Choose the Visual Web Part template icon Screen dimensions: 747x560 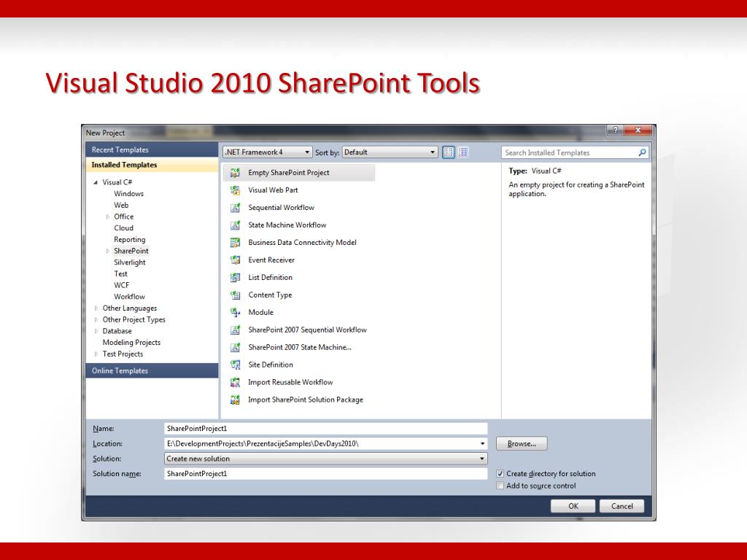coord(235,190)
